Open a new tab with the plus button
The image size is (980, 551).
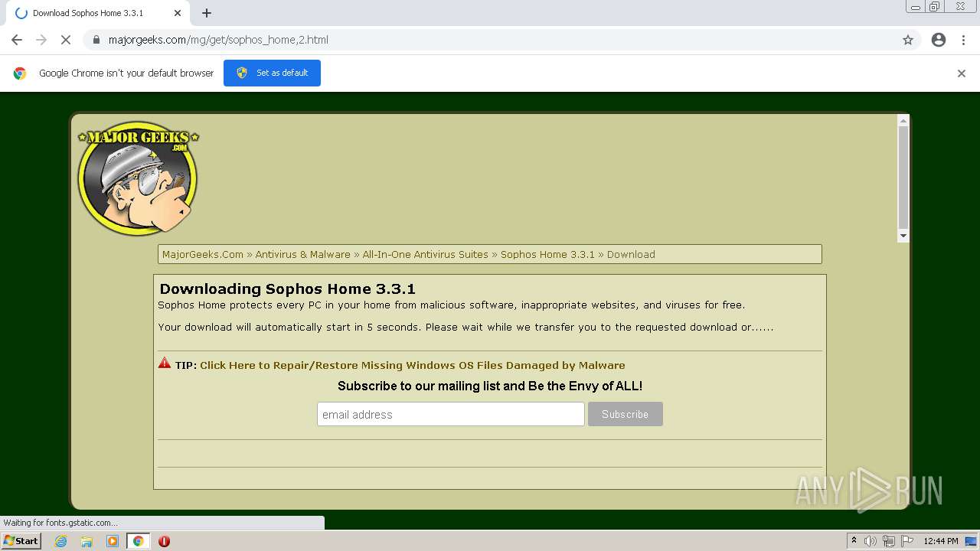point(207,13)
